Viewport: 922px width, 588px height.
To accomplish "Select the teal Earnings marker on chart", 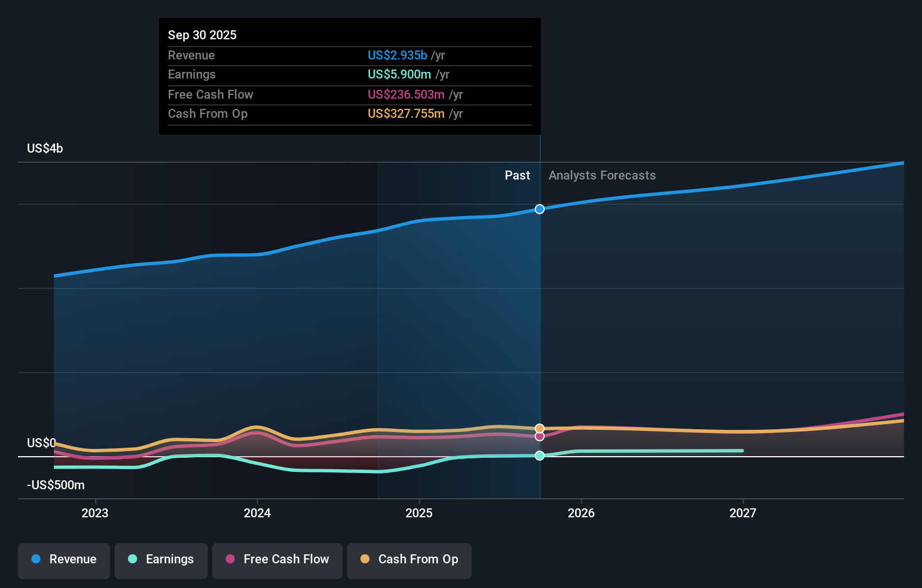I will [539, 456].
